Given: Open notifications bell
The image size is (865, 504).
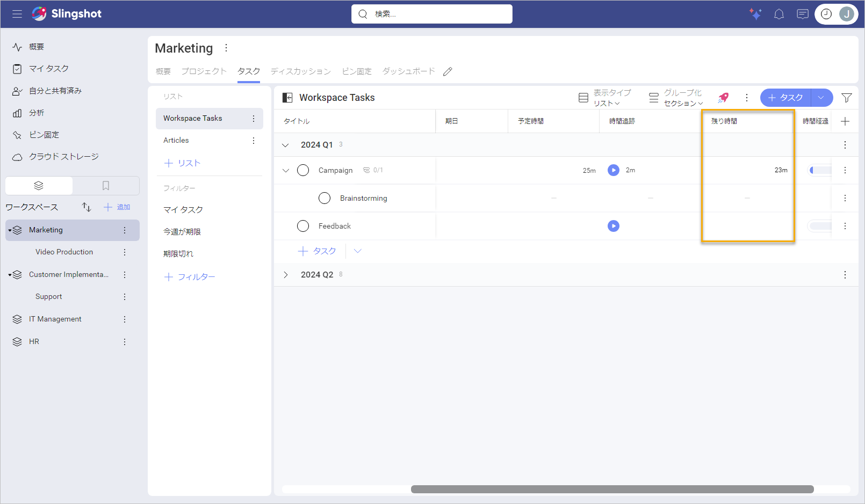Looking at the screenshot, I should [x=779, y=14].
